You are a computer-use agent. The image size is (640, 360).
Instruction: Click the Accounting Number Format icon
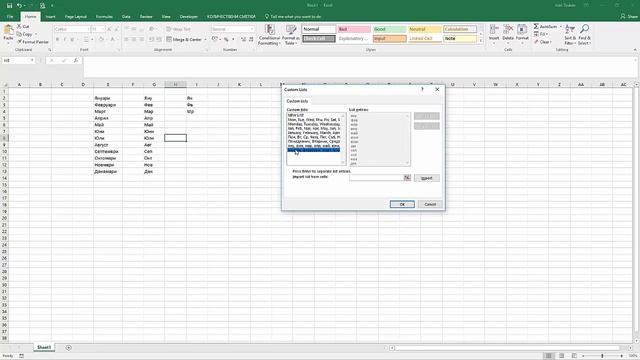[215, 40]
